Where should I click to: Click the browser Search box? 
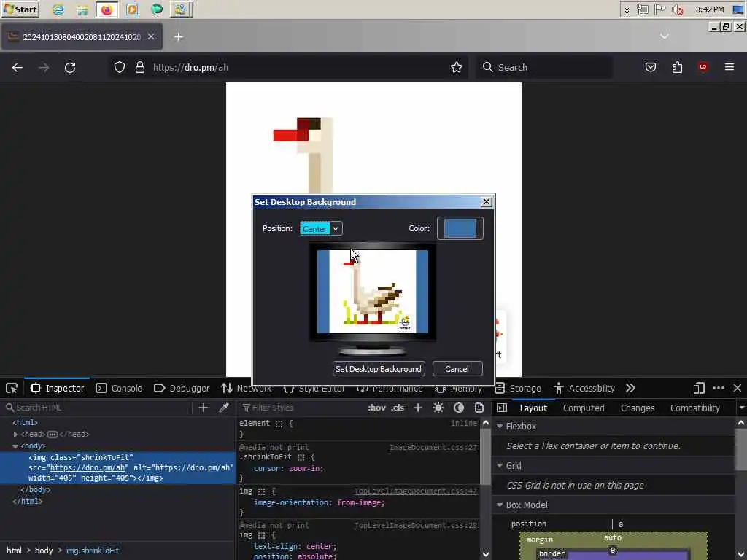pyautogui.click(x=544, y=68)
